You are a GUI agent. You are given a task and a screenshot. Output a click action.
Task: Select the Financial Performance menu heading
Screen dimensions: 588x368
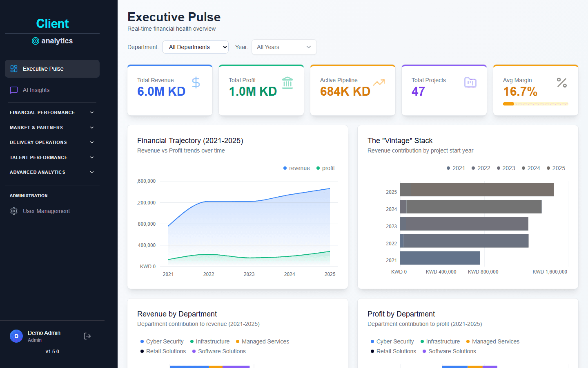pos(42,112)
